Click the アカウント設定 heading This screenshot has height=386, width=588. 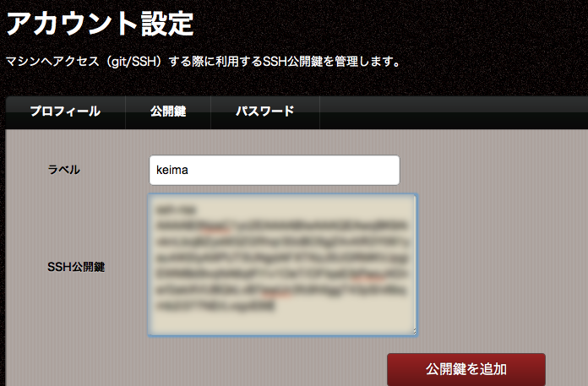click(101, 24)
